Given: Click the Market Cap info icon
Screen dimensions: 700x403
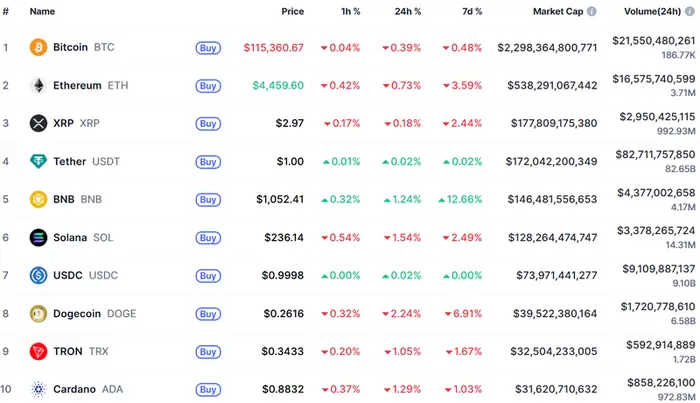Looking at the screenshot, I should point(591,12).
